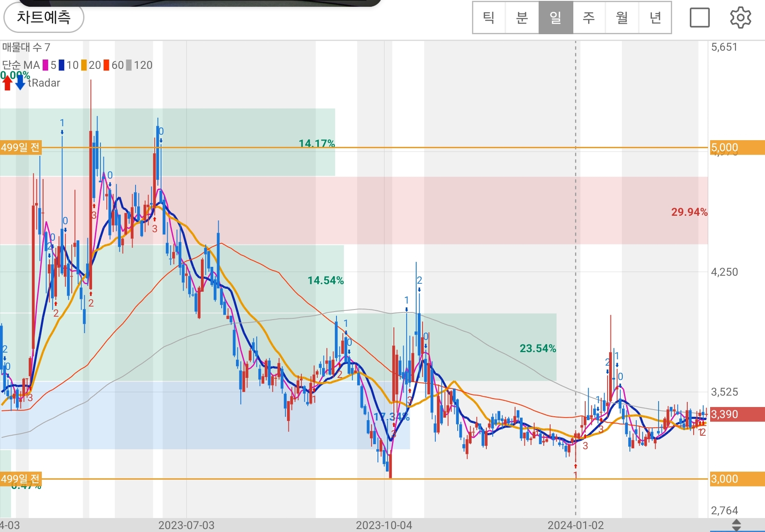
Task: Click the 23.54% volume profile value
Action: pyautogui.click(x=537, y=348)
